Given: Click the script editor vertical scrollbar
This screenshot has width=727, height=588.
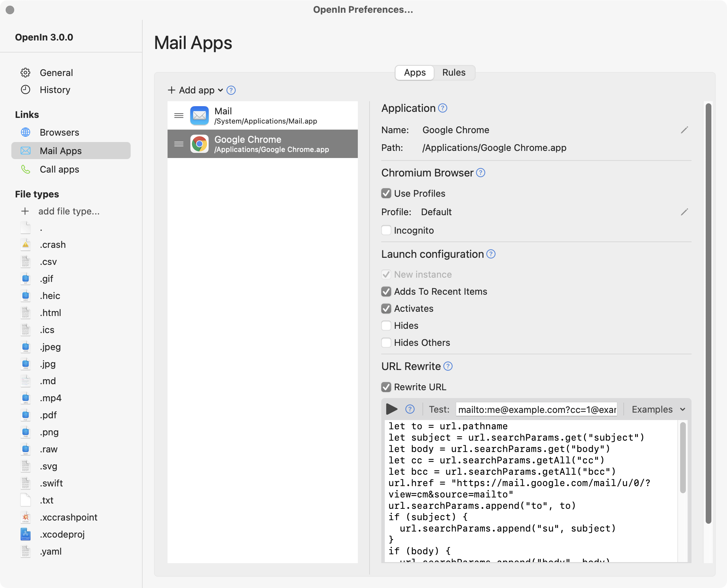Looking at the screenshot, I should [683, 457].
